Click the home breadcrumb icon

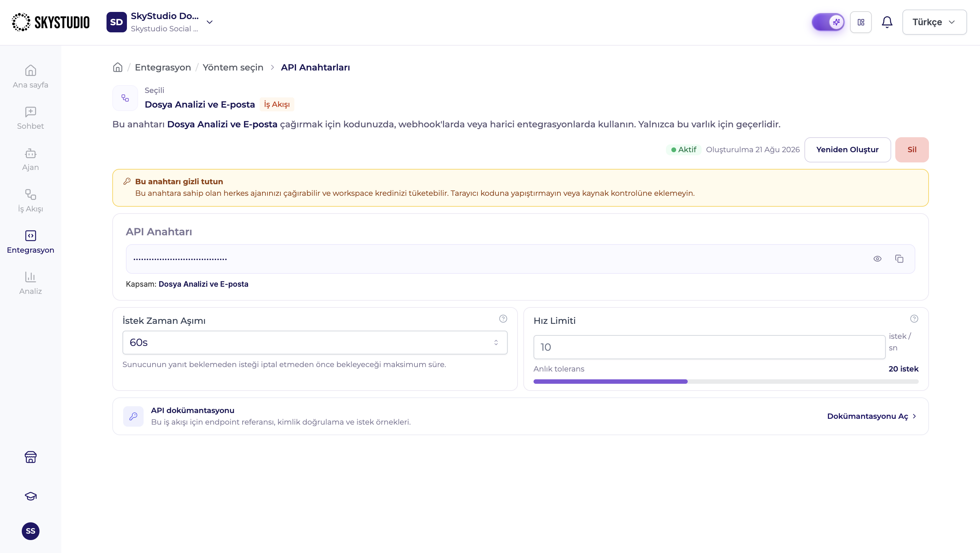pyautogui.click(x=118, y=67)
